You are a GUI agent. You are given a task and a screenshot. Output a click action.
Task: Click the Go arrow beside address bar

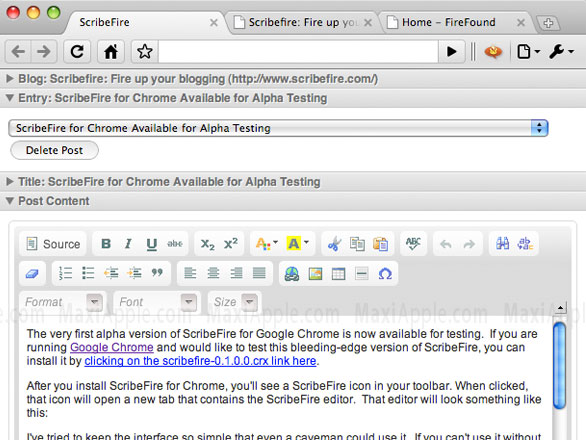(452, 51)
